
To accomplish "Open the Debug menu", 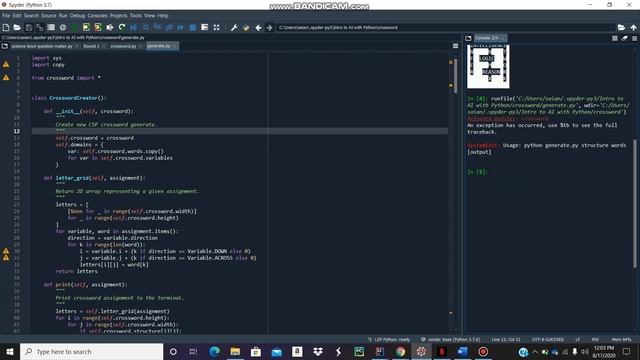I will (77, 16).
